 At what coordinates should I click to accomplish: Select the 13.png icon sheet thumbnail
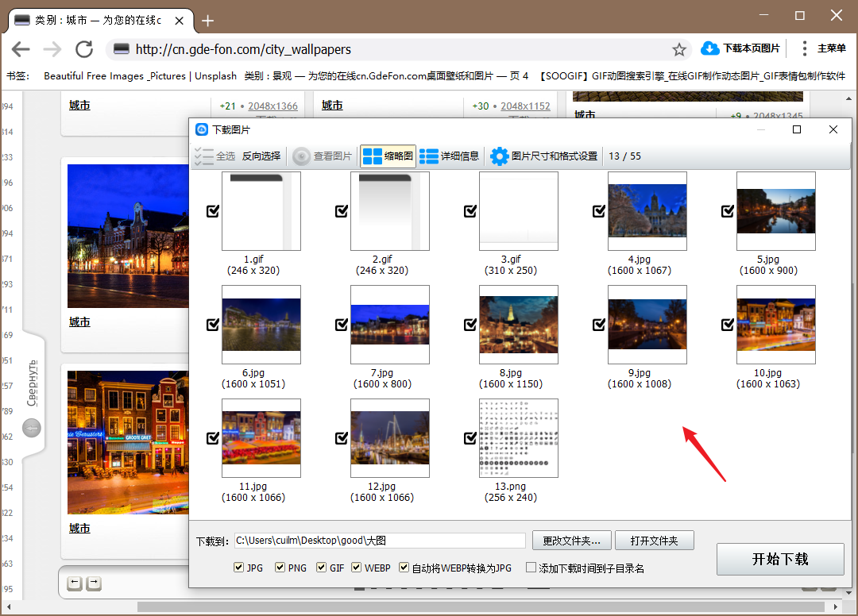pyautogui.click(x=519, y=438)
